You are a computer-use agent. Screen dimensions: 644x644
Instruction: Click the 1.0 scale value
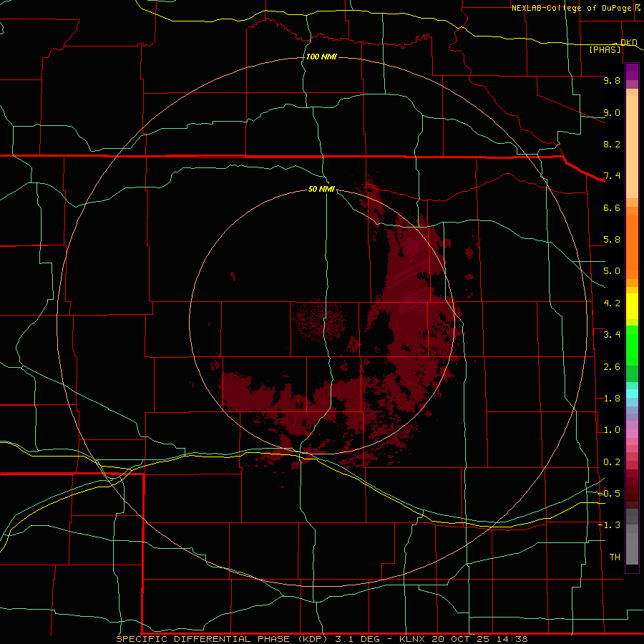pyautogui.click(x=612, y=430)
